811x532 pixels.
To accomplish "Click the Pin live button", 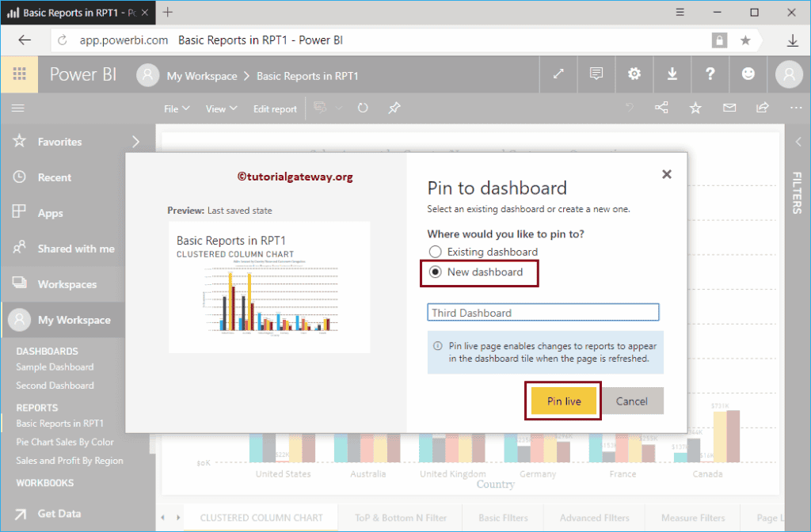I will (x=562, y=401).
